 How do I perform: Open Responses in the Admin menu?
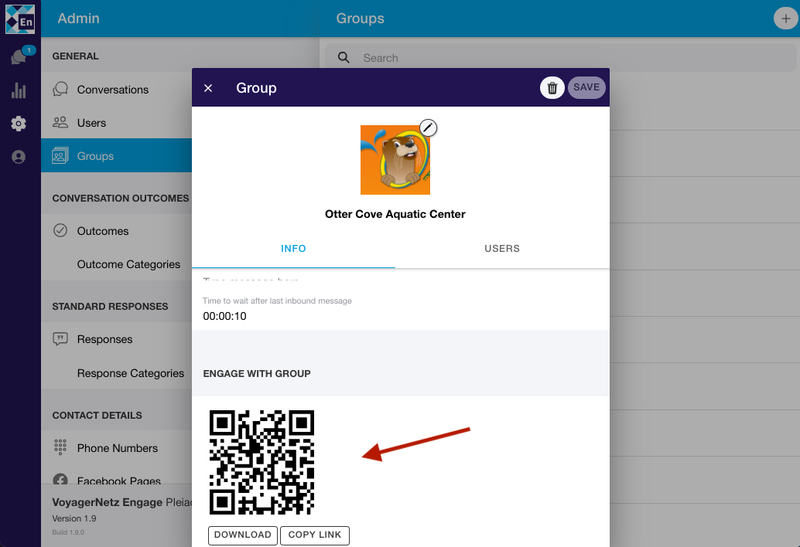pos(117,339)
